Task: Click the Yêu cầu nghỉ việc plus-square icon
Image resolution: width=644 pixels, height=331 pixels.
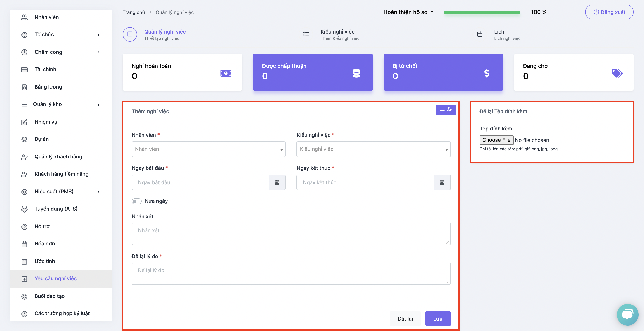Action: pos(24,279)
